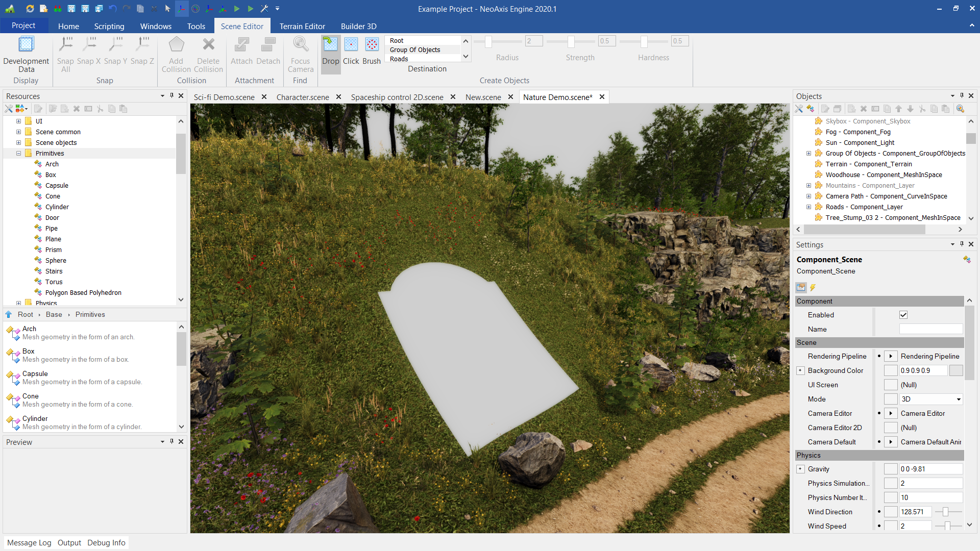Click the Add Collision icon
This screenshot has height=551, width=980.
coord(176,45)
